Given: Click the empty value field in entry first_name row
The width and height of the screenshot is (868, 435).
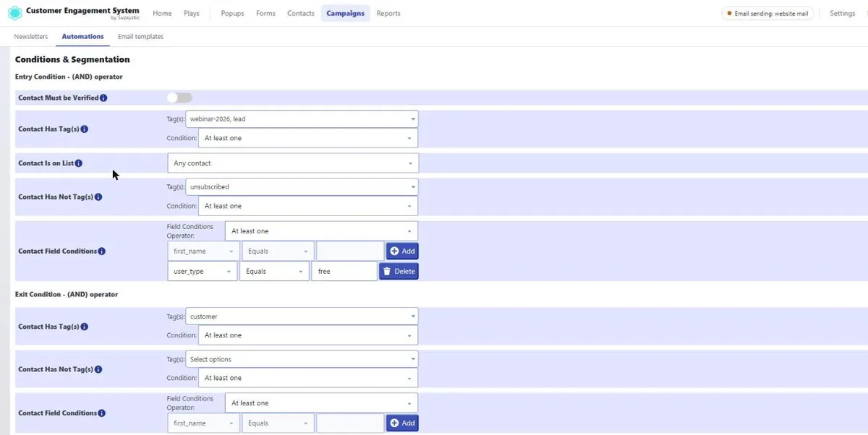Looking at the screenshot, I should point(350,251).
